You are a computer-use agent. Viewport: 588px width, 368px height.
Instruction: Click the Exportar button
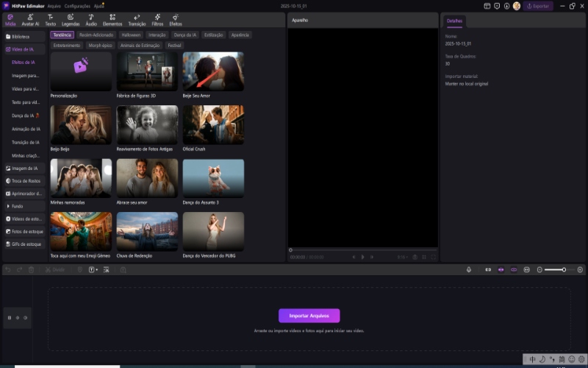click(538, 6)
